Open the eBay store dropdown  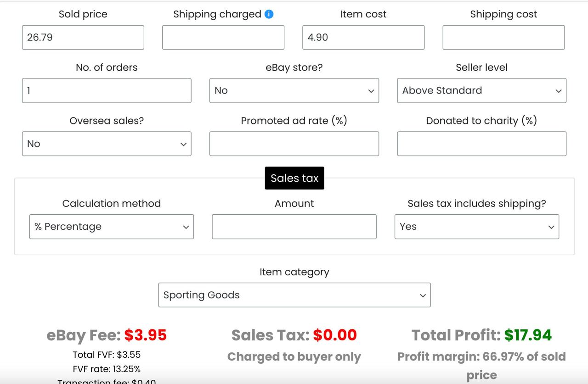tap(294, 90)
